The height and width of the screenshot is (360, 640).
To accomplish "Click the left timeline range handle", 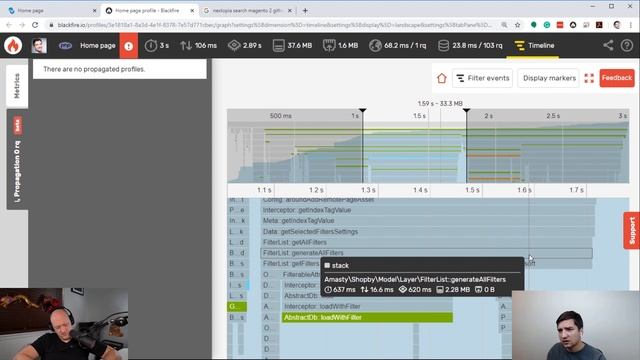I will coord(362,111).
